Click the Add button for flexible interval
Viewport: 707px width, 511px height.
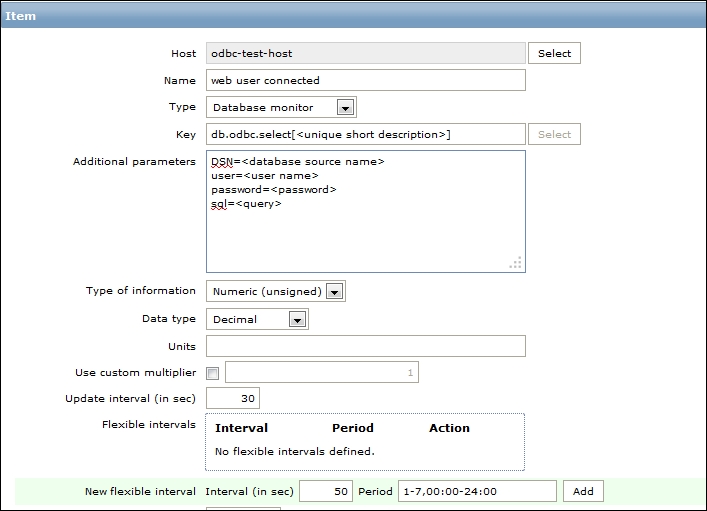pyautogui.click(x=583, y=491)
